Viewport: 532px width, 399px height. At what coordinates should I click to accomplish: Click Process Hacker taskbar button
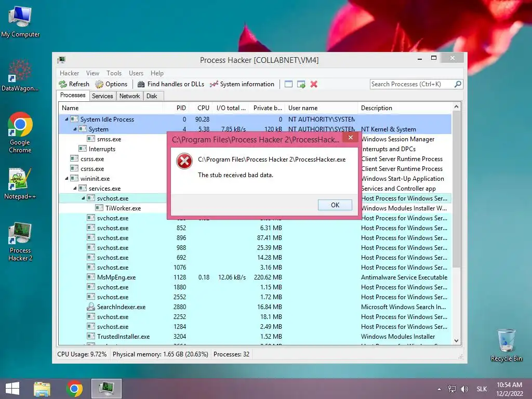107,389
